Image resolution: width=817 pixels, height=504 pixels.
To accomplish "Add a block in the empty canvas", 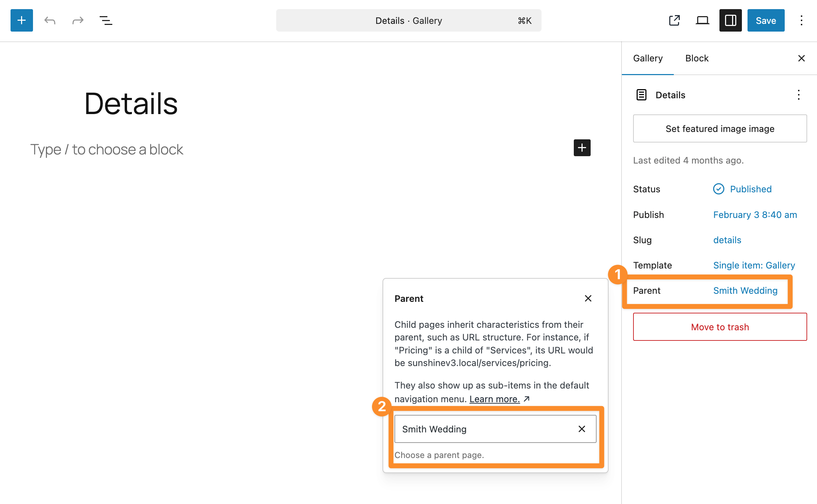I will tap(582, 148).
